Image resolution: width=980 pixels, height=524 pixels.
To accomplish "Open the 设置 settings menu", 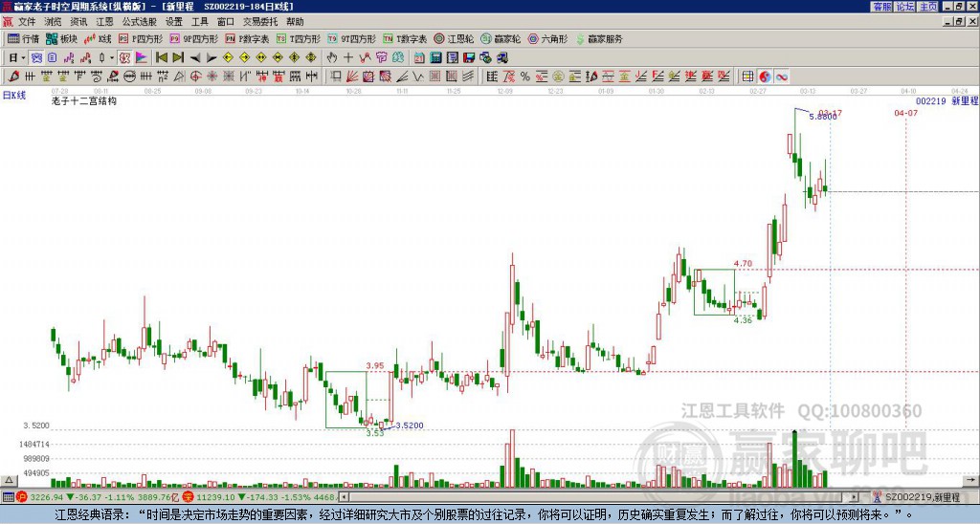I will [x=173, y=21].
